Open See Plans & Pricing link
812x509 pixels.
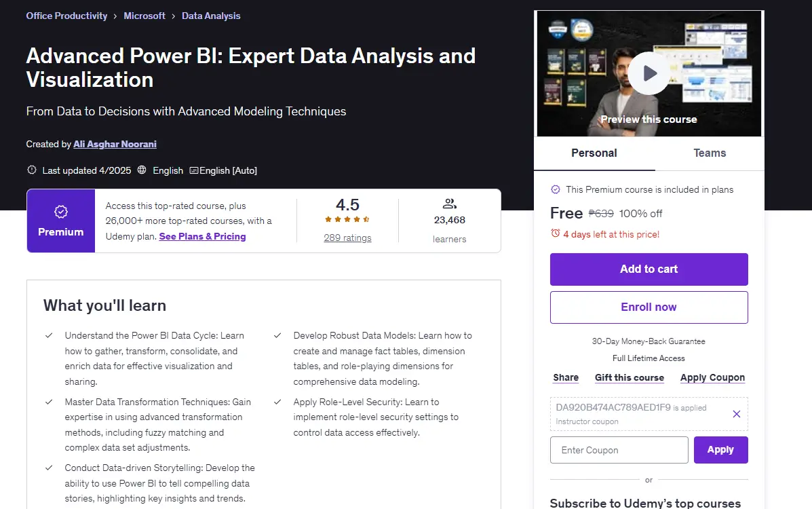[202, 236]
